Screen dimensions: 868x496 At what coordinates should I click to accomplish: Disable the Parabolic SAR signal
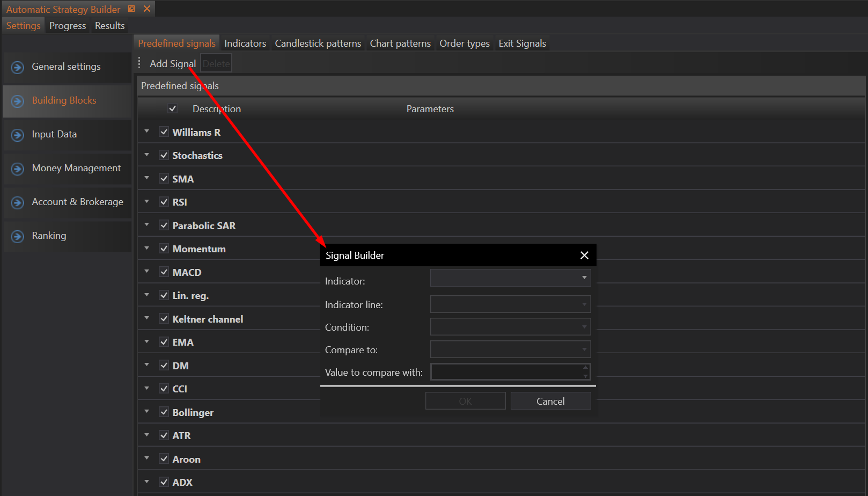pos(164,225)
